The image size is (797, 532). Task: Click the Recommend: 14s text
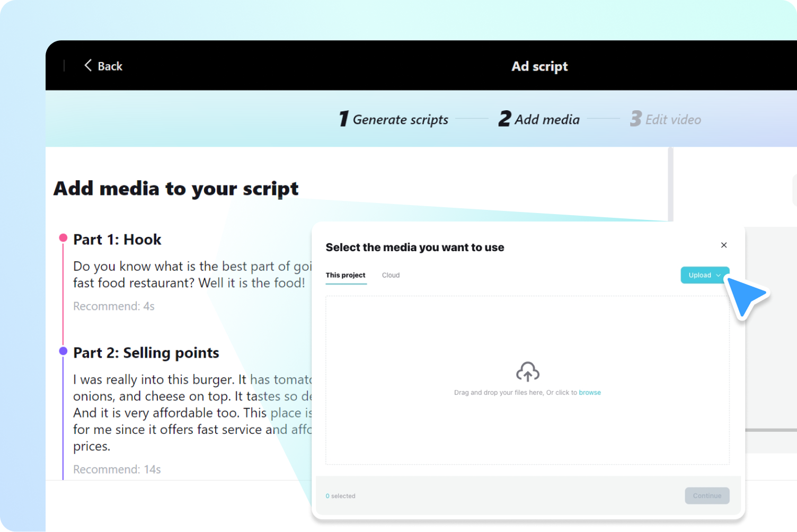point(117,469)
